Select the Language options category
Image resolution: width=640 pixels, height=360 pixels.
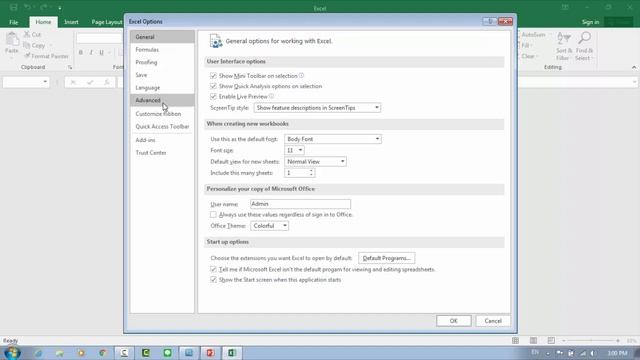[x=162, y=87]
